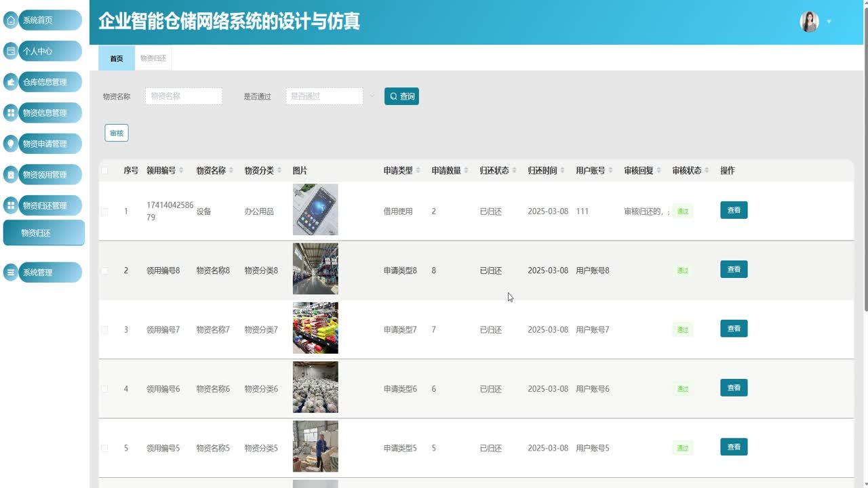Click the 物资领用管理 sidebar icon
Viewport: 868px width, 488px height.
(x=11, y=175)
